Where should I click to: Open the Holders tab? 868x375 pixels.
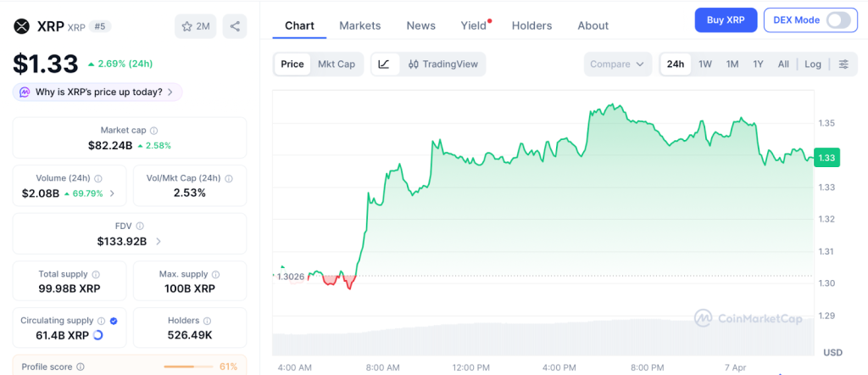(531, 25)
